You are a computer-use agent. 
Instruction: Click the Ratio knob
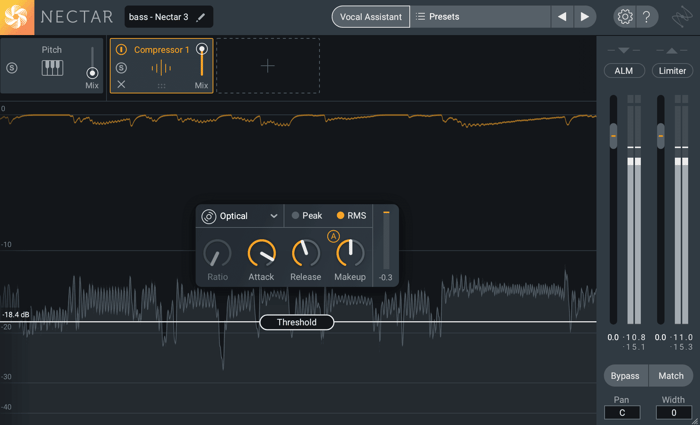217,253
